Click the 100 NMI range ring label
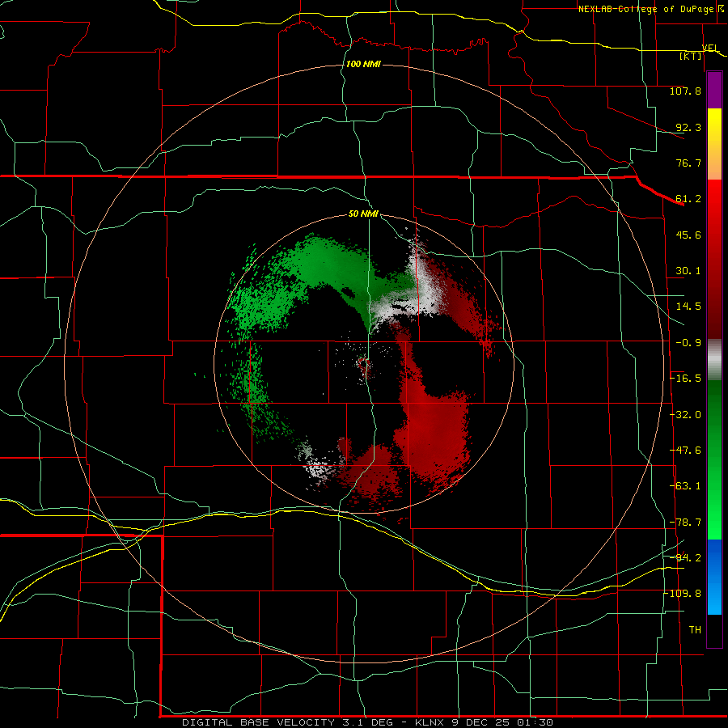This screenshot has width=728, height=728. click(363, 64)
